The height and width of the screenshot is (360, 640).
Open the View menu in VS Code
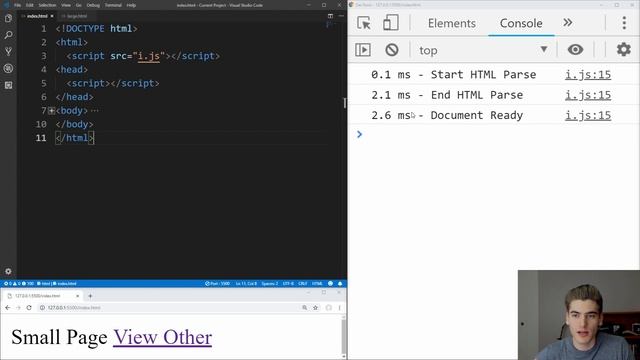(66, 5)
